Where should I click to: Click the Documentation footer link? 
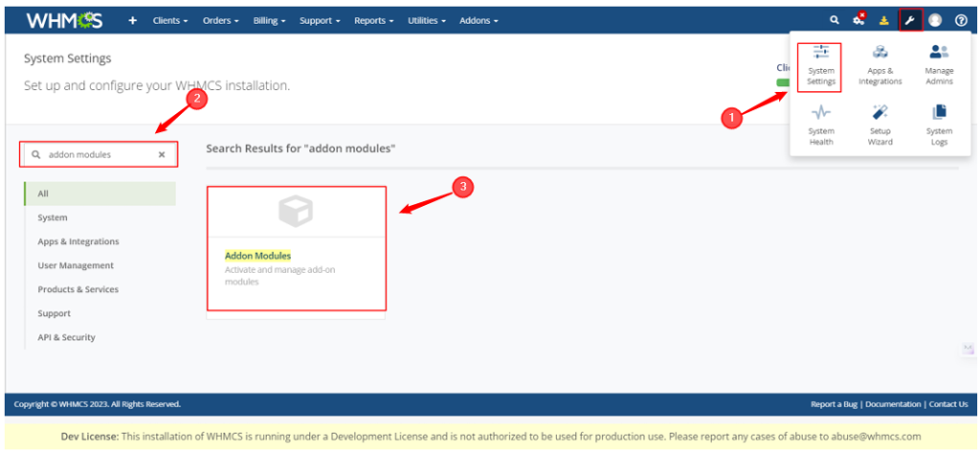click(895, 404)
